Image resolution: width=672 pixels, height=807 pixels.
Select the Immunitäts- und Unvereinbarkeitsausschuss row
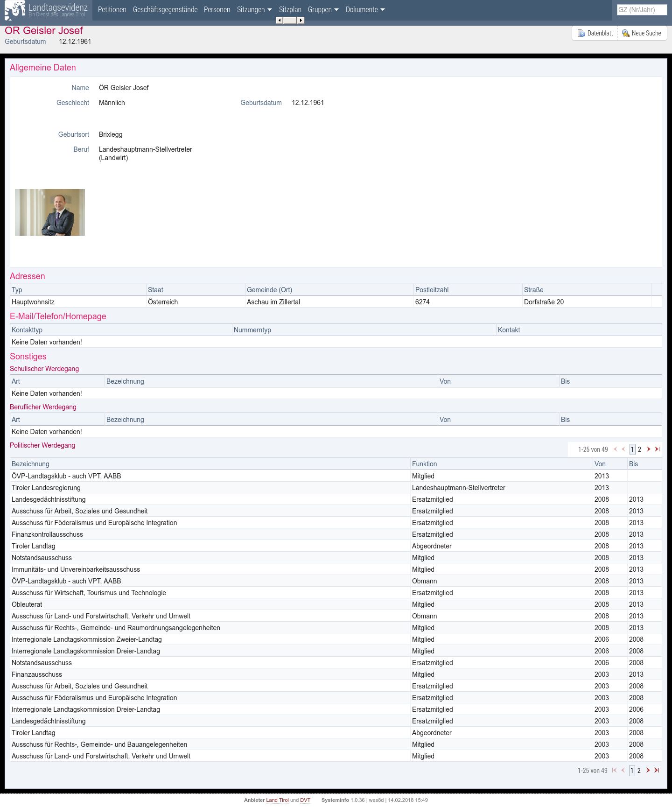[x=336, y=569]
